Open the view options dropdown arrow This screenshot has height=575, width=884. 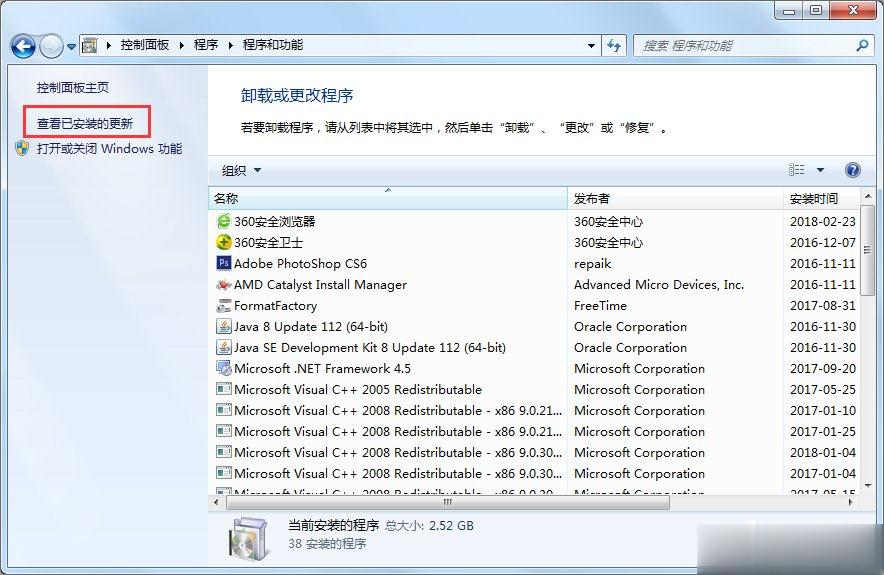click(820, 170)
